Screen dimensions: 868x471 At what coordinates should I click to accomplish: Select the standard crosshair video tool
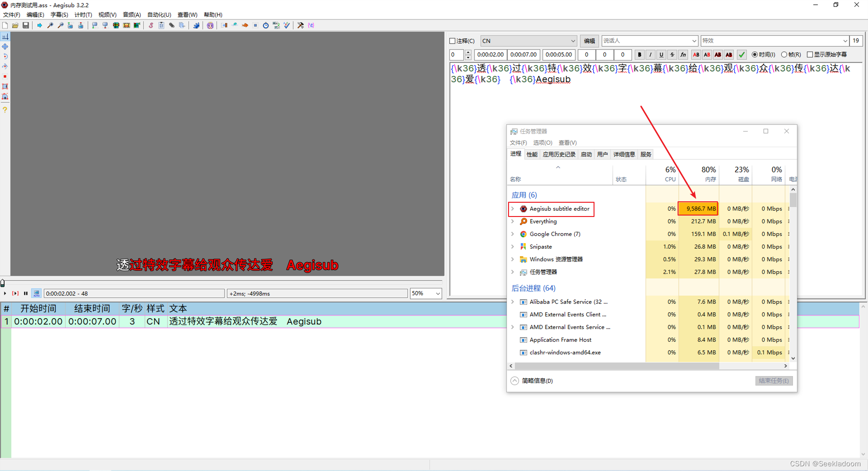tap(5, 37)
